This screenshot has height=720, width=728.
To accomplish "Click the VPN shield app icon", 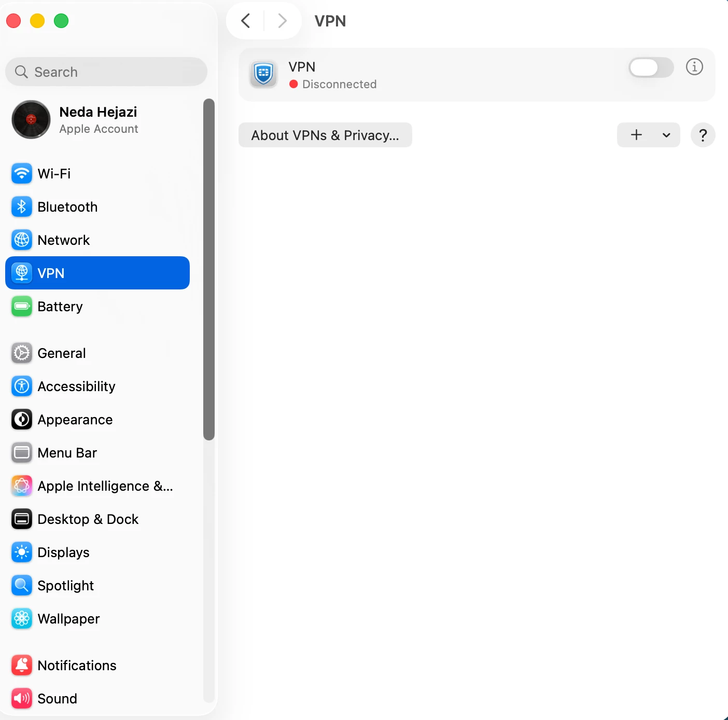I will [263, 75].
